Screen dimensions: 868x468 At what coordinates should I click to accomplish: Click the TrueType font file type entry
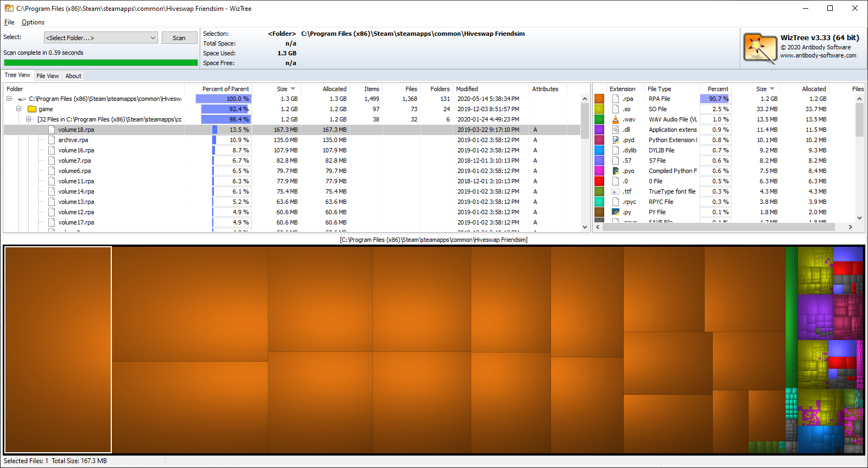pos(672,191)
